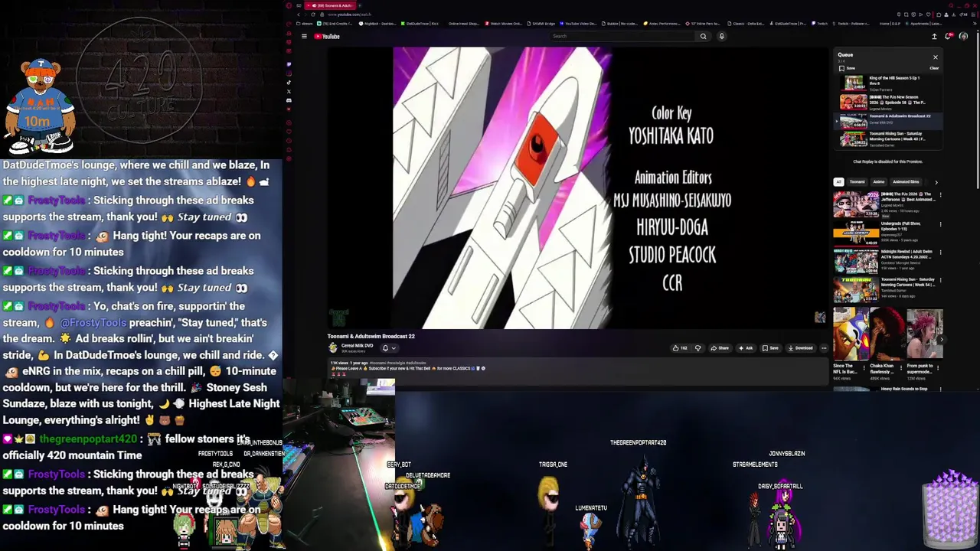The height and width of the screenshot is (551, 980).
Task: Reload the page with browser refresh icon
Action: pyautogui.click(x=313, y=15)
